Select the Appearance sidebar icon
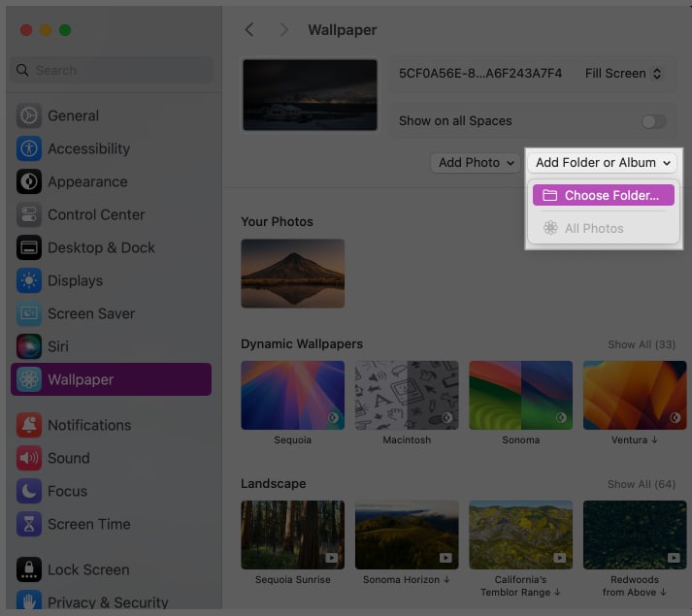The image size is (692, 616). pos(29,181)
